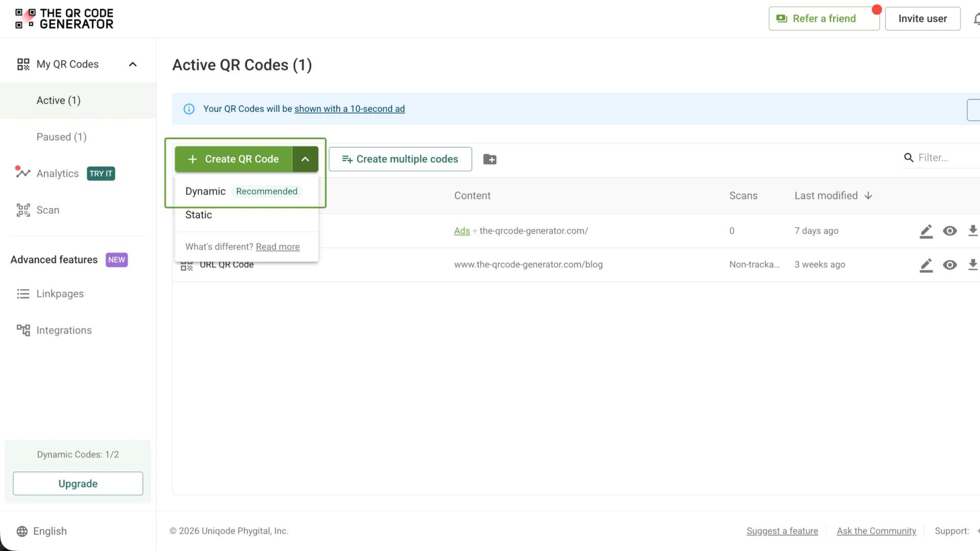The height and width of the screenshot is (551, 980).
Task: Open the shown with a 10-second ad link
Action: coord(350,109)
